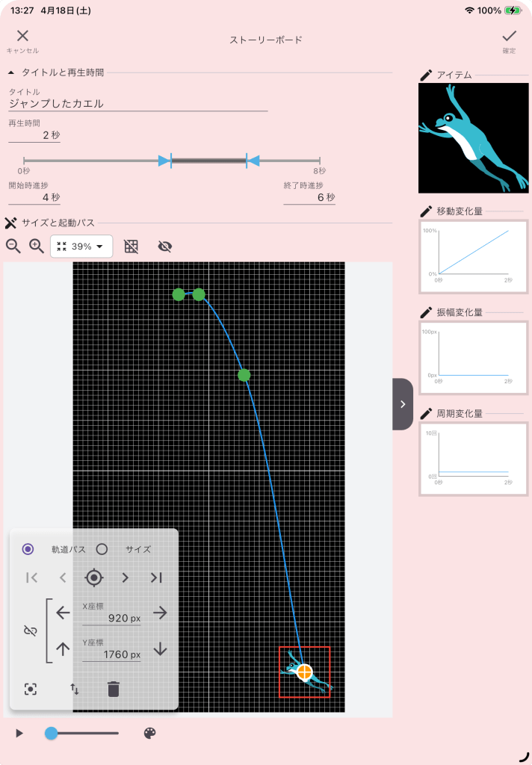Click the zoom in magnifier icon

tap(37, 246)
